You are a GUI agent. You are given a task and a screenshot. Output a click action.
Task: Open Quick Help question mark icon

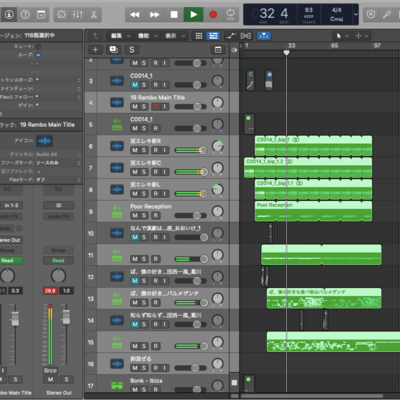click(25, 15)
